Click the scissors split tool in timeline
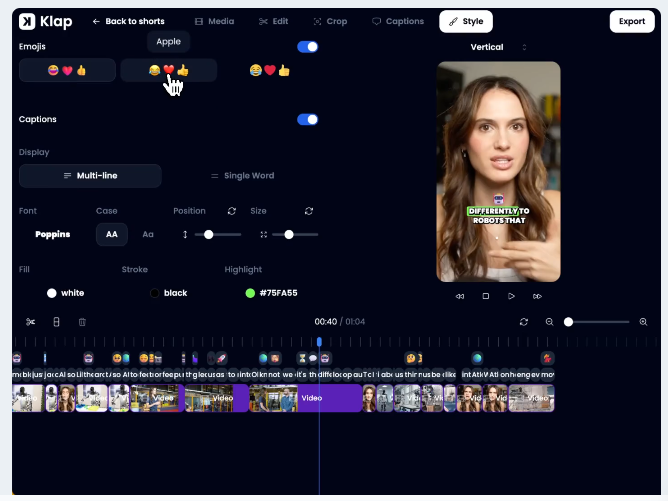 tap(31, 322)
